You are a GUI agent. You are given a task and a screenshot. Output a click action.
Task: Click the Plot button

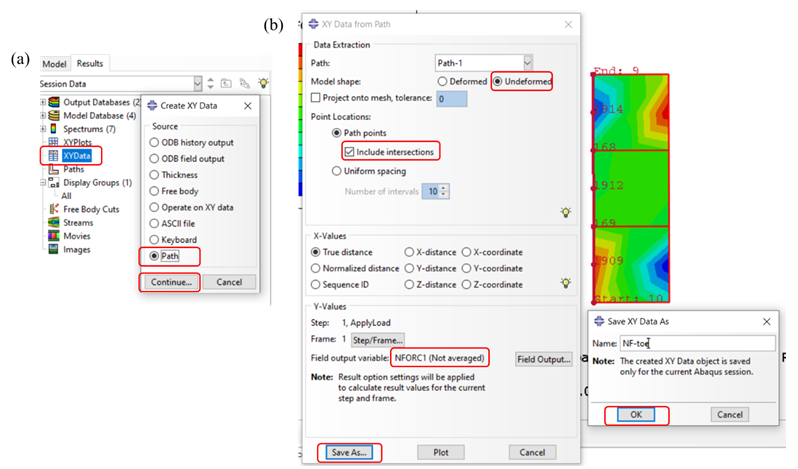[441, 453]
